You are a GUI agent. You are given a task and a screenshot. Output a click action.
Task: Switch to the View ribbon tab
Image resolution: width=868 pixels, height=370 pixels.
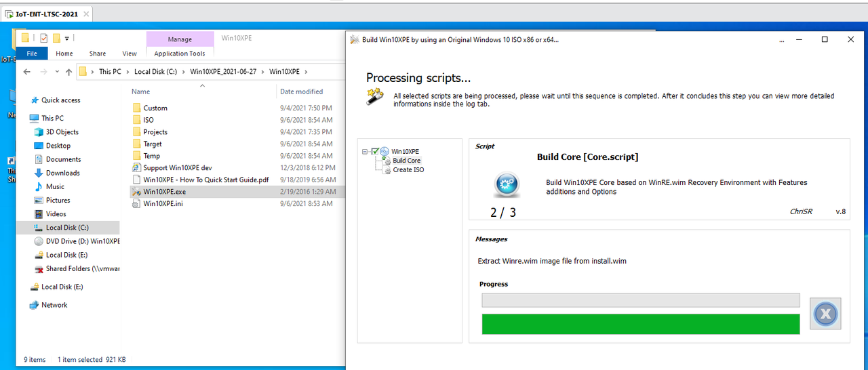tap(130, 54)
